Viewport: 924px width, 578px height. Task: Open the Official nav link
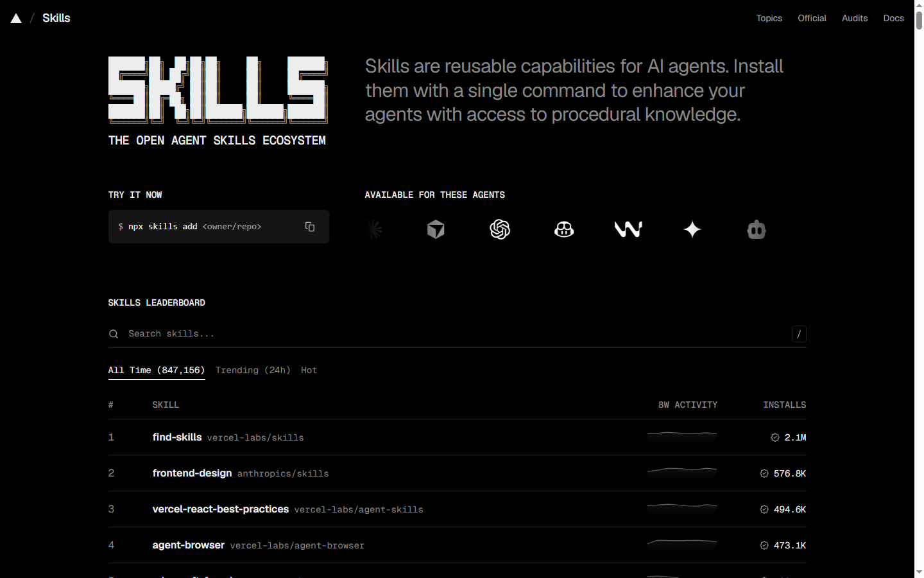812,18
